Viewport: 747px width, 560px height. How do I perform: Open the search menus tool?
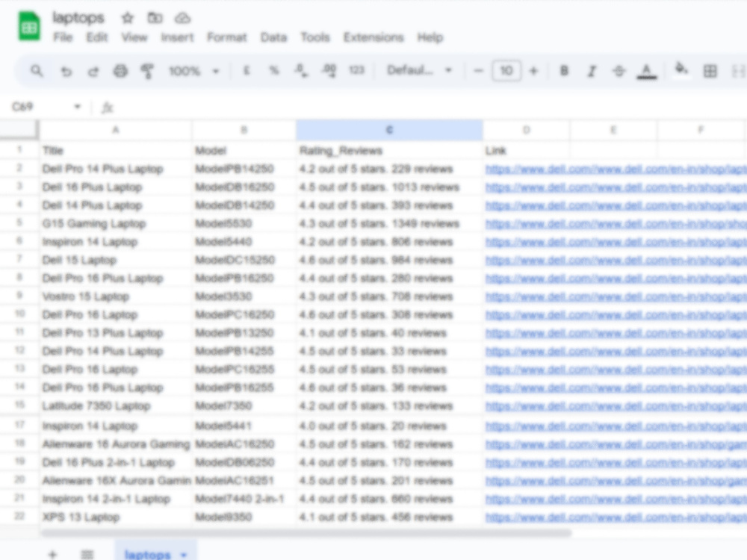(x=37, y=71)
